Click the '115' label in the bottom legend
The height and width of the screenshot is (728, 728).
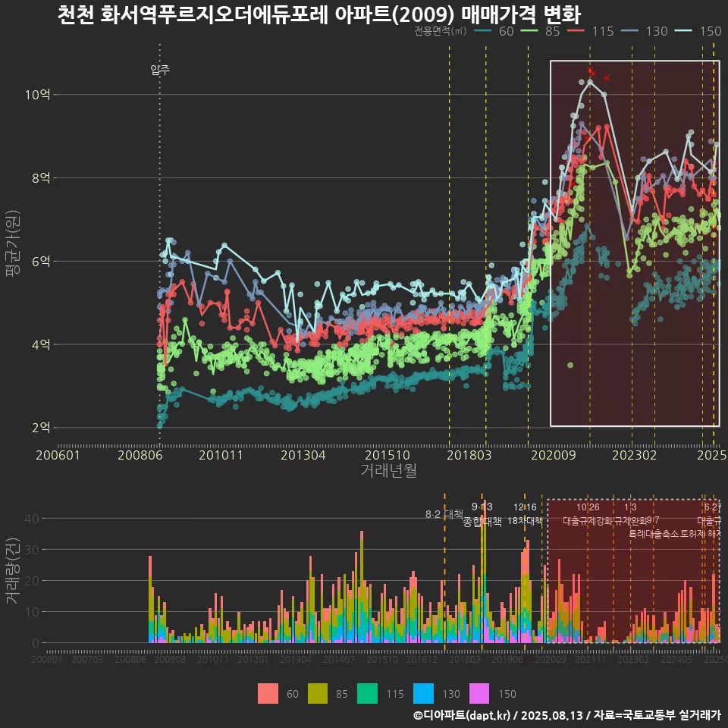[x=395, y=694]
